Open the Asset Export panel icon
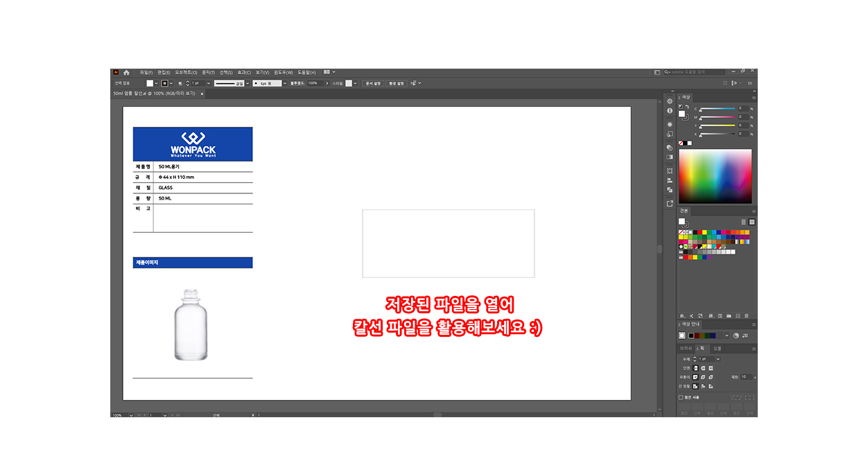 click(x=670, y=204)
